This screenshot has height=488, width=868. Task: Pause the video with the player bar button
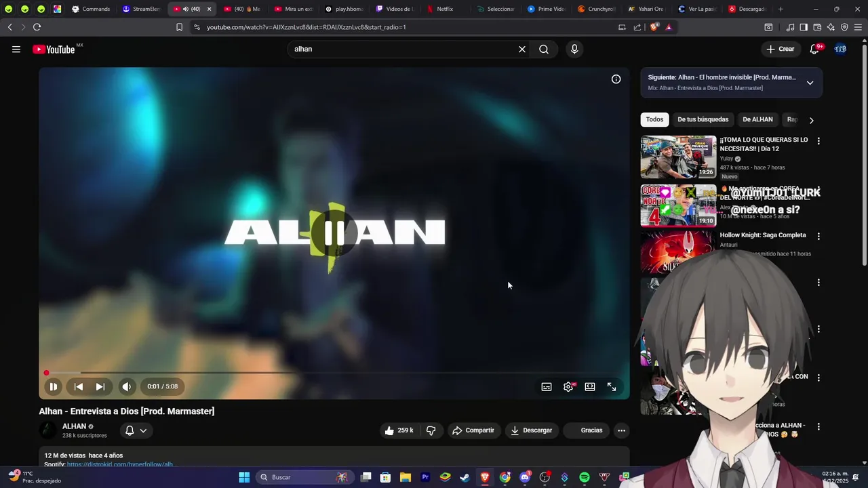[53, 386]
